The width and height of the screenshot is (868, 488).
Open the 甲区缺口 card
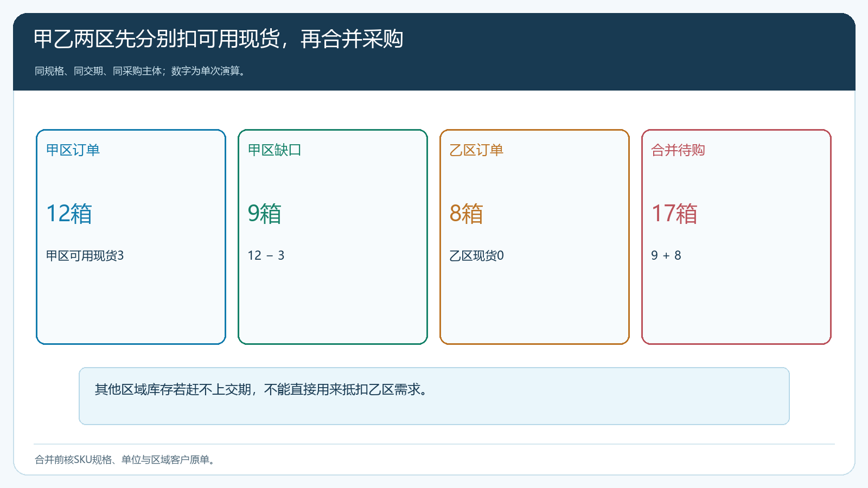pyautogui.click(x=333, y=237)
